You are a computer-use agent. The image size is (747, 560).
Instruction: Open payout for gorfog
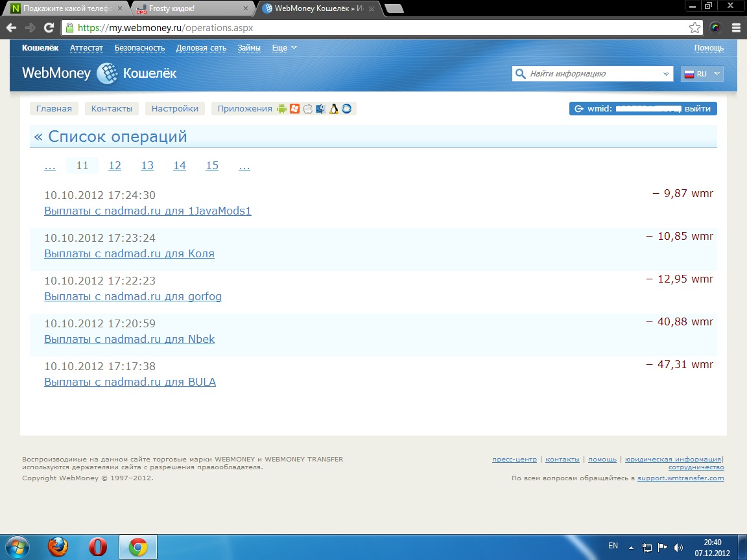pos(133,296)
